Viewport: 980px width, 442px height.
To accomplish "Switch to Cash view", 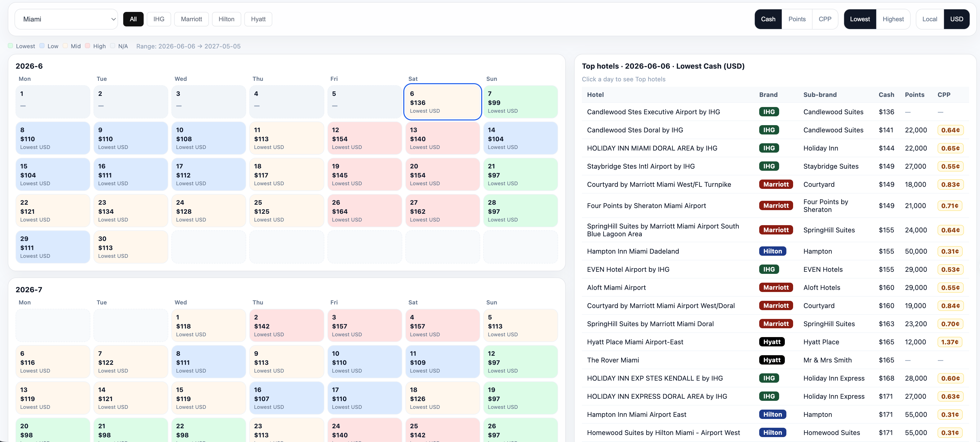I will [768, 19].
